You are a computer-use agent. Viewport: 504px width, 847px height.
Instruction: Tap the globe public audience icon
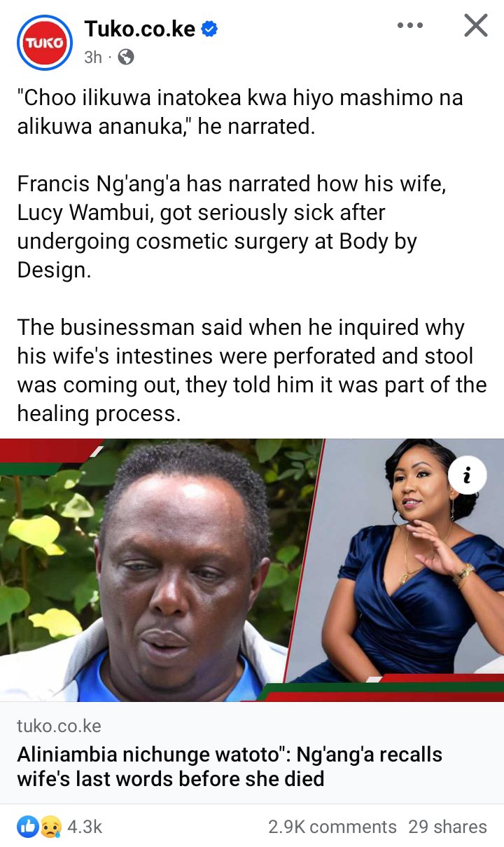[x=126, y=57]
